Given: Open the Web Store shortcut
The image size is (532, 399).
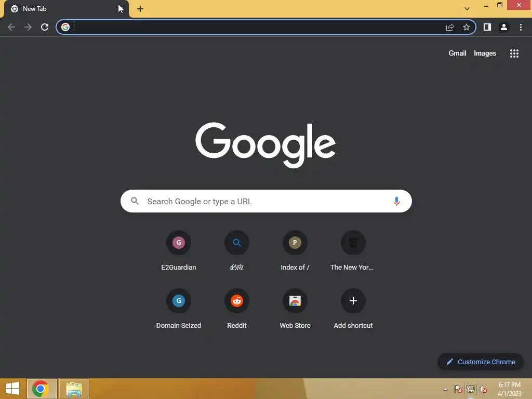Looking at the screenshot, I should point(295,309).
